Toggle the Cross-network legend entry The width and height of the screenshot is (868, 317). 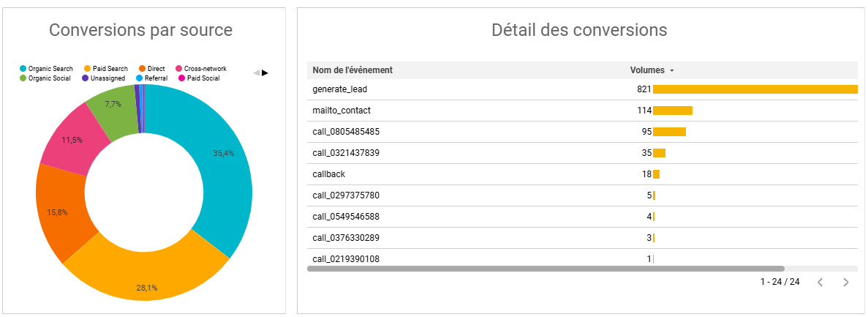pyautogui.click(x=201, y=69)
